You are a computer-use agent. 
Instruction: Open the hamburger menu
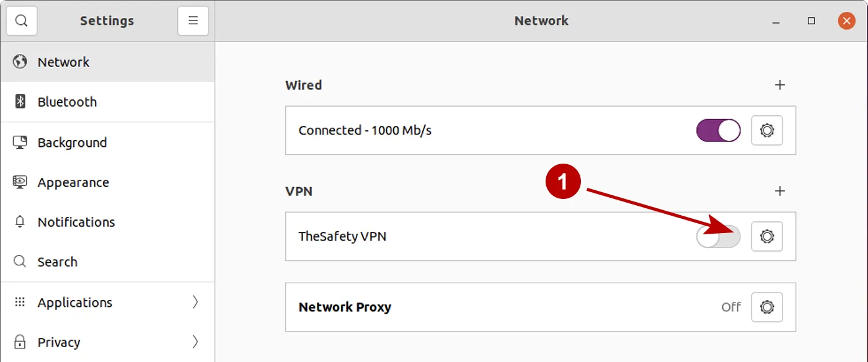point(193,20)
